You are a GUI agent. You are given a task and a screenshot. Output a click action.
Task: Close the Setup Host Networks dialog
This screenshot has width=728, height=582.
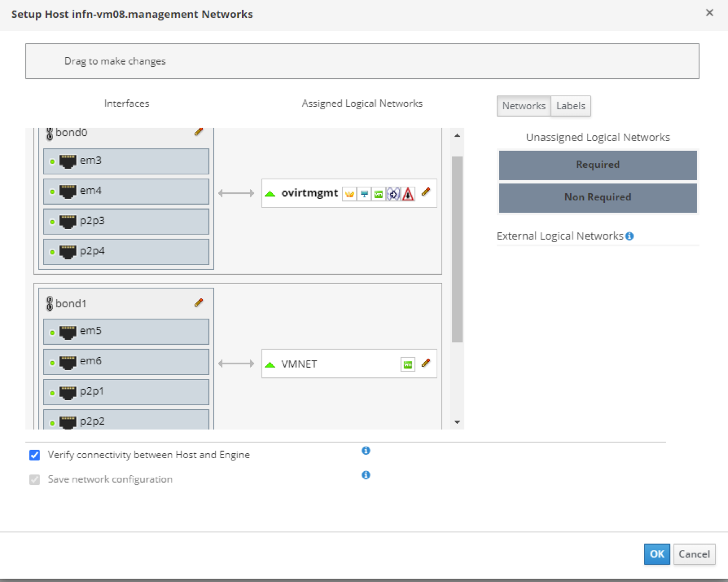point(709,13)
